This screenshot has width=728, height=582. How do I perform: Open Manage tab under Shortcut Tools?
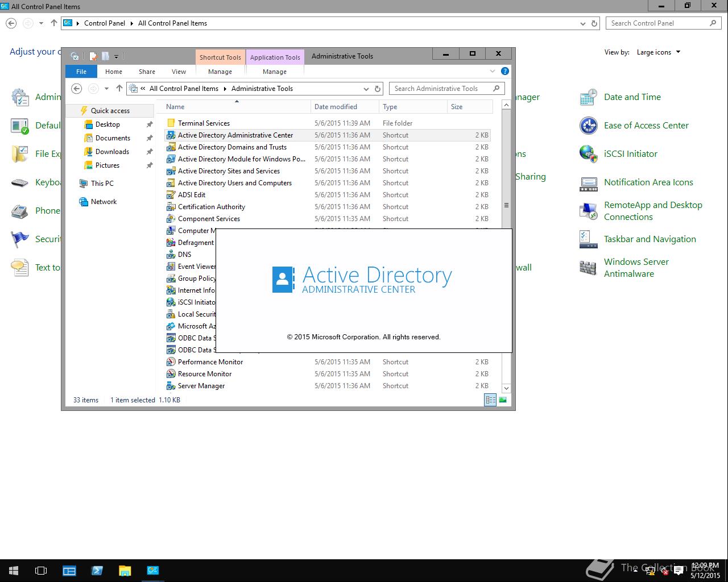(220, 72)
